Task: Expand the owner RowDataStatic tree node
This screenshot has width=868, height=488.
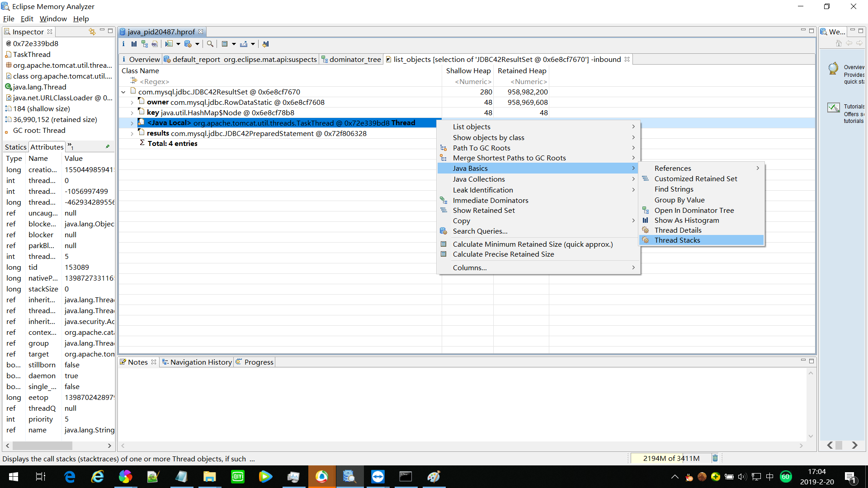Action: point(132,103)
